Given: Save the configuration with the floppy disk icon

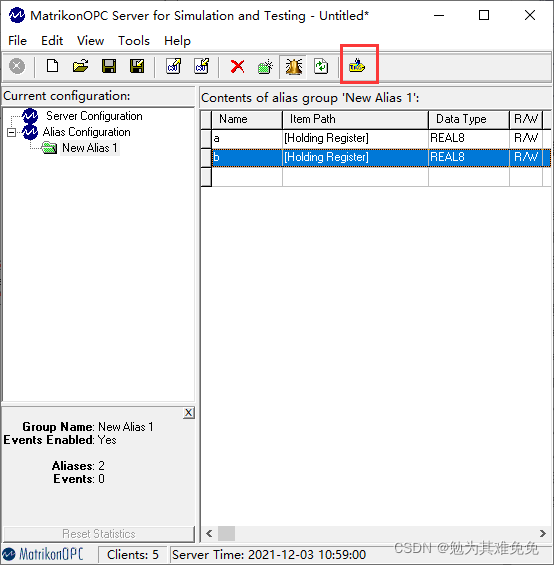Looking at the screenshot, I should pyautogui.click(x=109, y=66).
